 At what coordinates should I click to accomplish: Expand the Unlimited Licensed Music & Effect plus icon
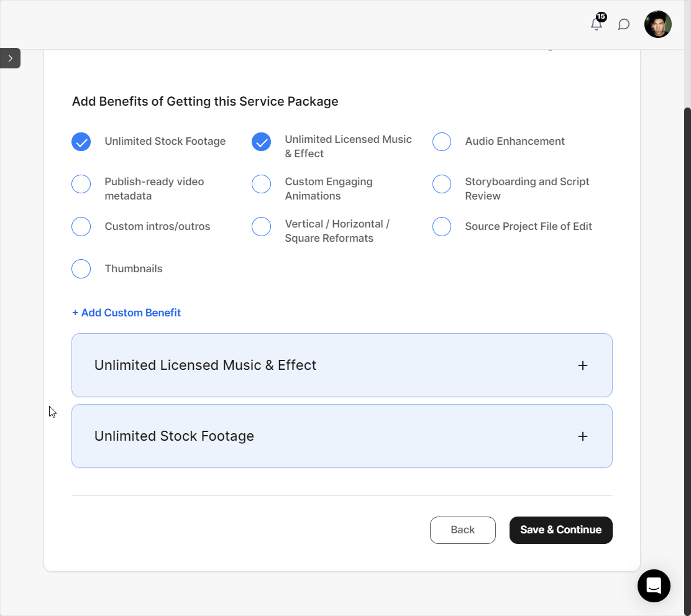click(583, 365)
